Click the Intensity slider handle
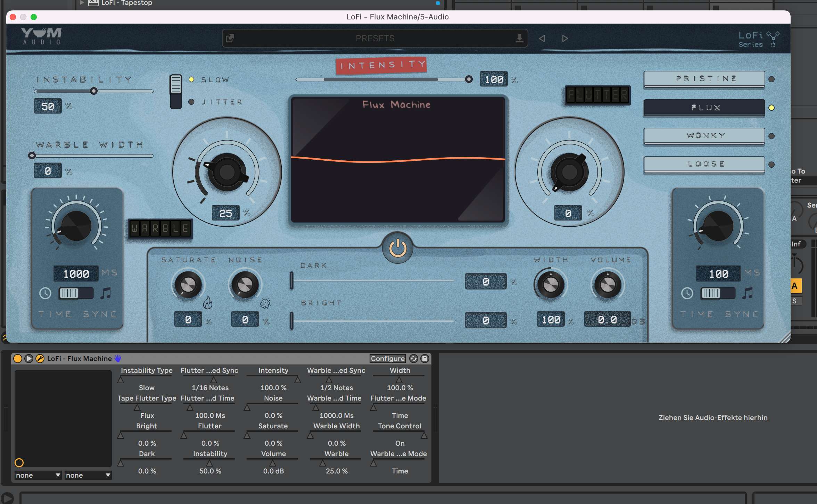Viewport: 817px width, 504px height. (469, 79)
